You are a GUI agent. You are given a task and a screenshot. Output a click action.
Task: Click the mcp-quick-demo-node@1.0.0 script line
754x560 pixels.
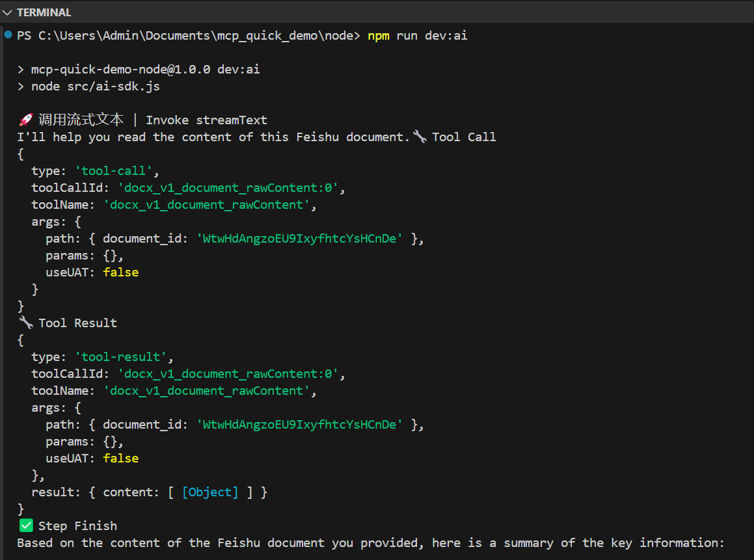coord(145,70)
